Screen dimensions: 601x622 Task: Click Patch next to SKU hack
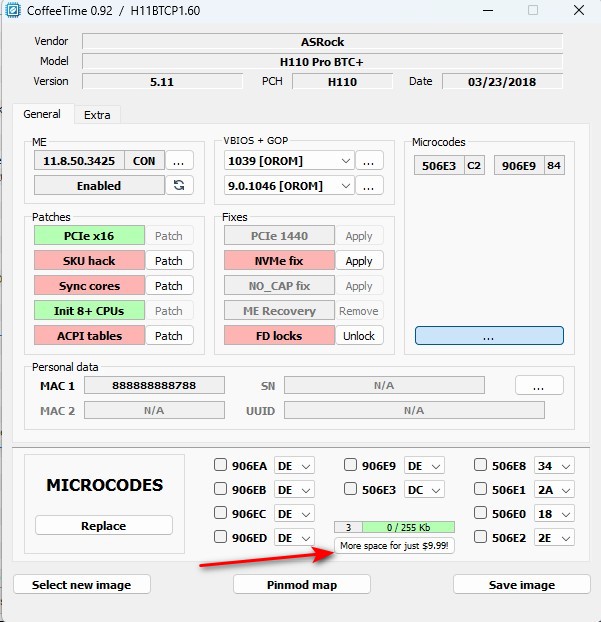point(169,261)
